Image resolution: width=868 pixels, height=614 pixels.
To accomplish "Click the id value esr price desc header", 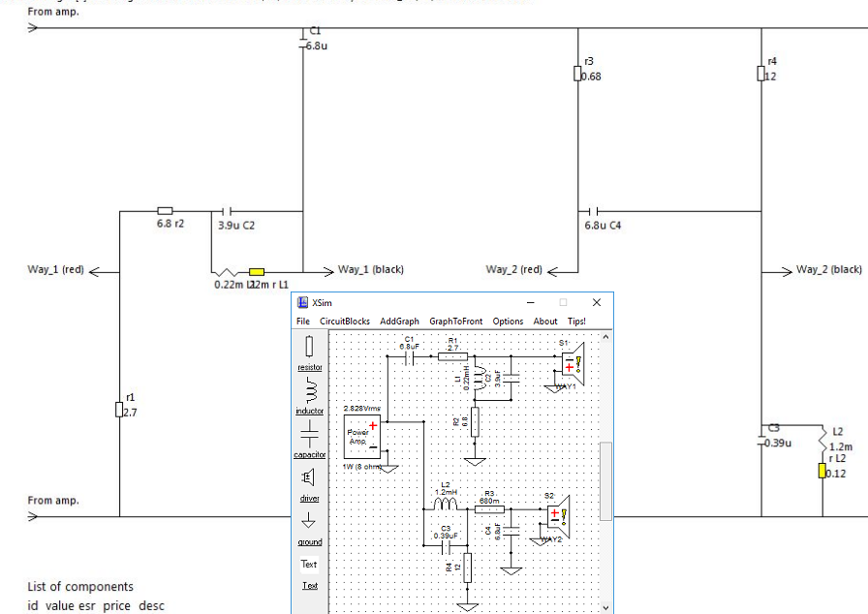I will tap(96, 605).
